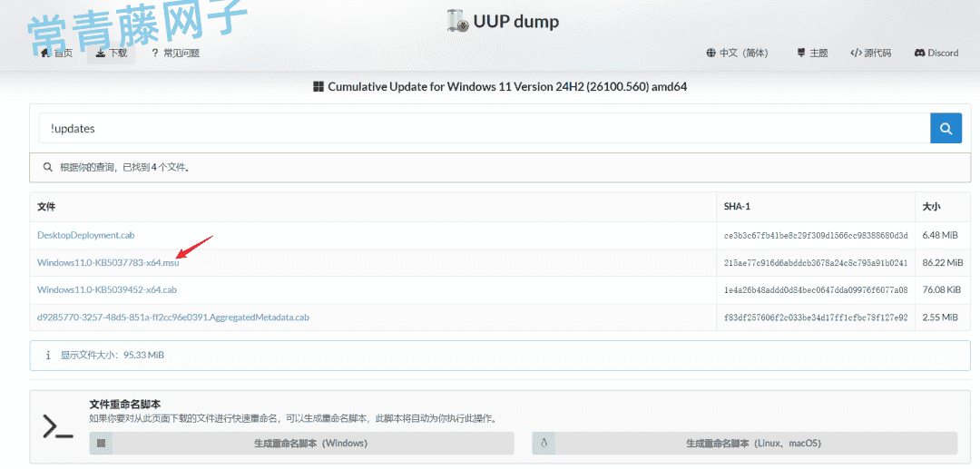Open the 主题 theme selector
Screen dimensions: 980x469
click(812, 54)
